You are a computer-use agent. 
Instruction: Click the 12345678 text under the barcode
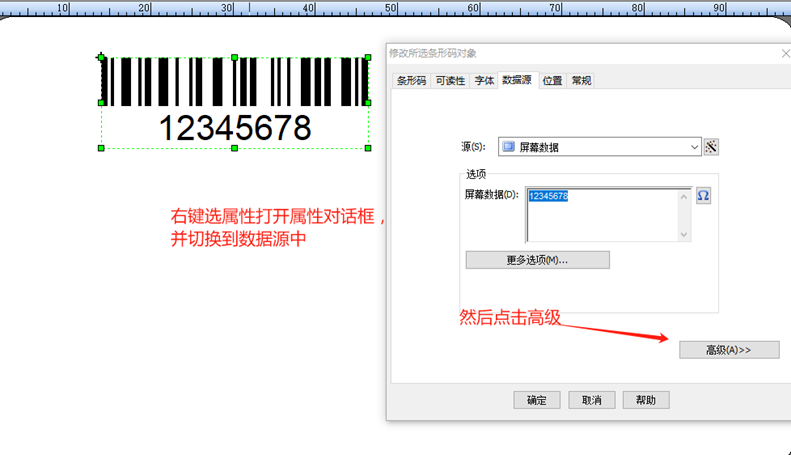coord(235,128)
